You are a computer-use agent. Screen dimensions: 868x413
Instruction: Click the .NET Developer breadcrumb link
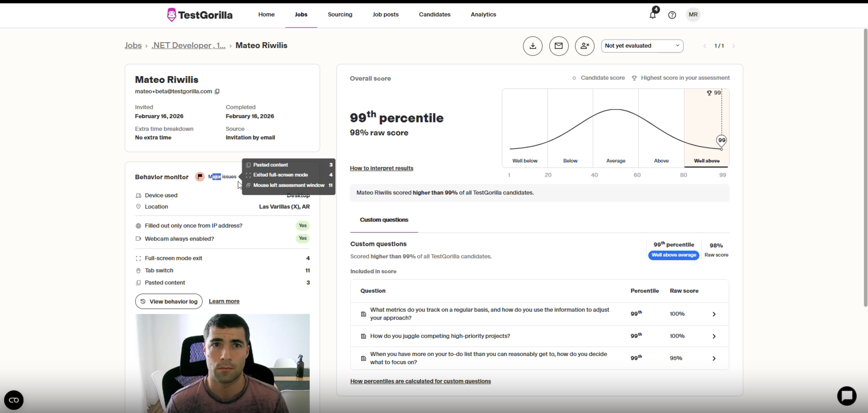click(188, 46)
